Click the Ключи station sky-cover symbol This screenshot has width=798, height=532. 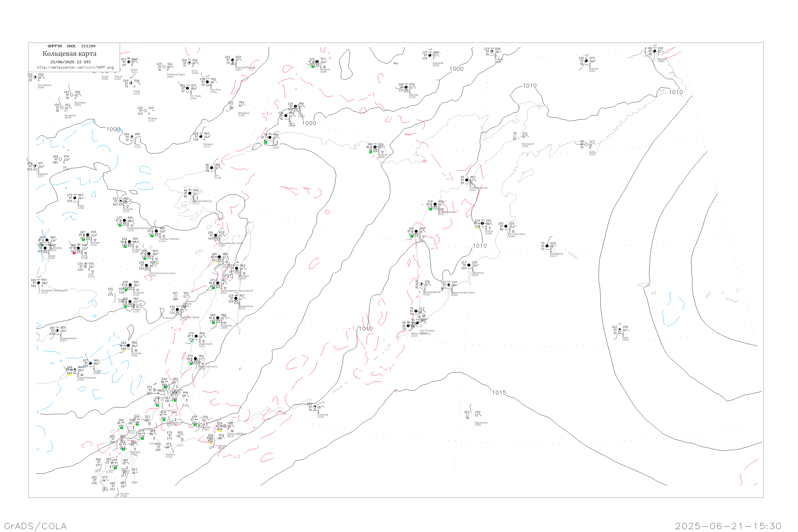pos(482,224)
